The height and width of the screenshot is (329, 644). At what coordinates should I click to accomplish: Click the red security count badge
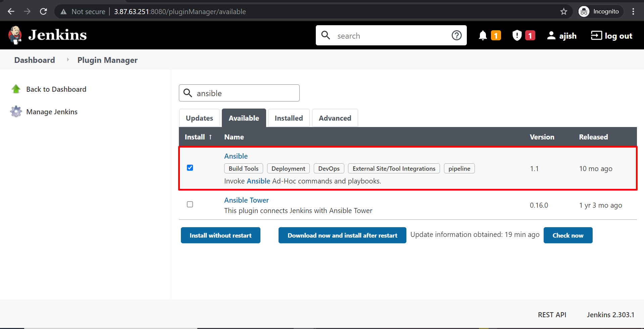pos(530,35)
